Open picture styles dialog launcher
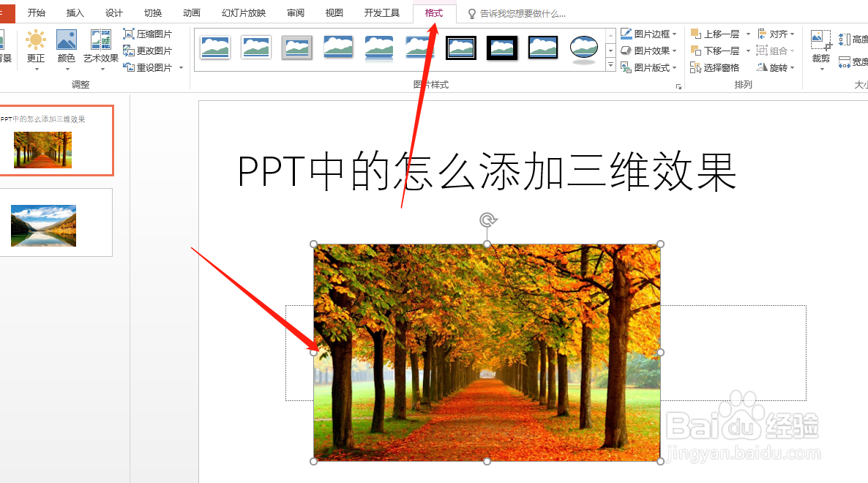 pyautogui.click(x=678, y=87)
